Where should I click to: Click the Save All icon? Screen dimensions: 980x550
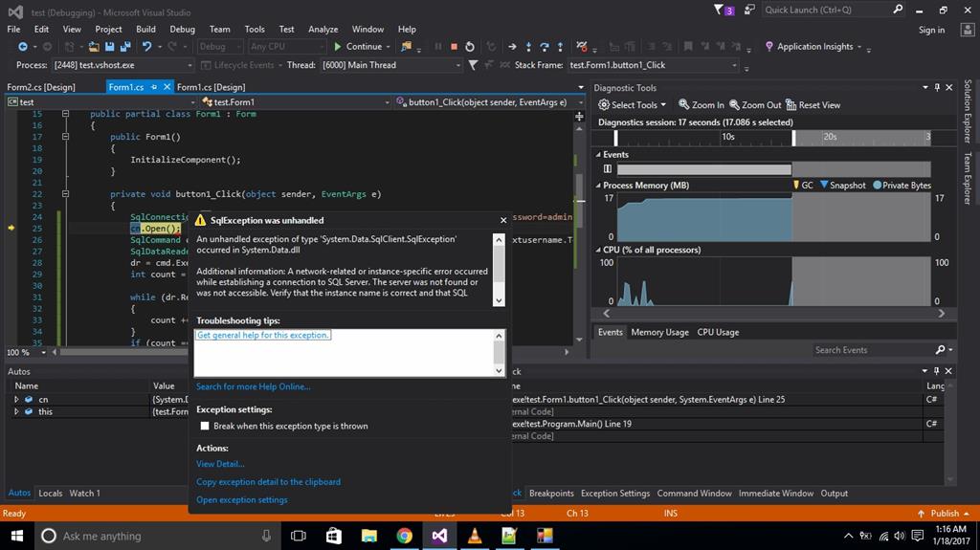coord(125,47)
